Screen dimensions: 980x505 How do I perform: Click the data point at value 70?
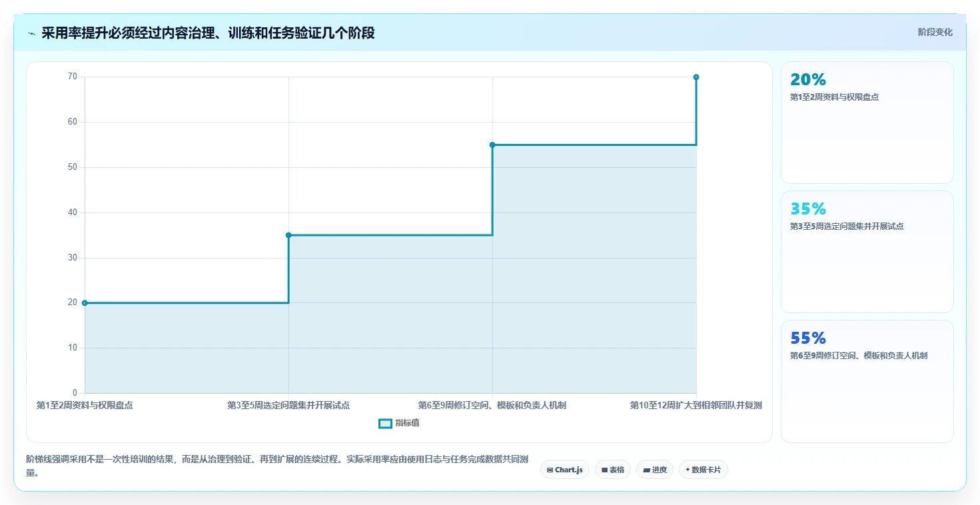(696, 77)
